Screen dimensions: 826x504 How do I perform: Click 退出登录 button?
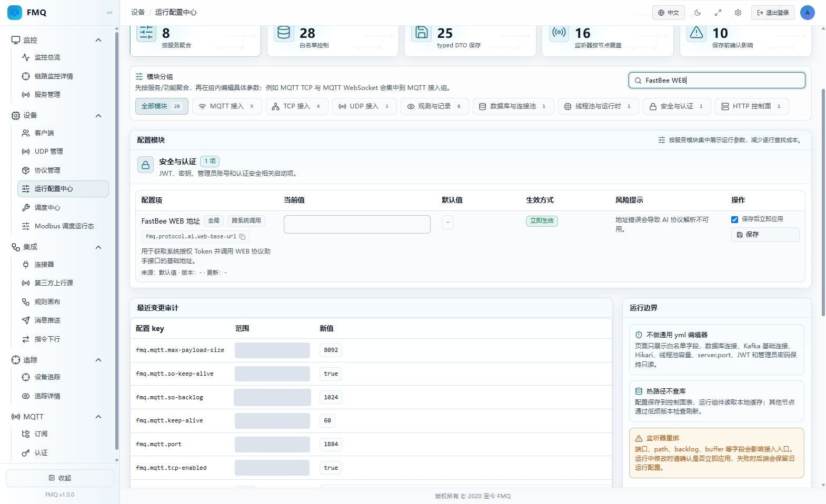(x=773, y=13)
